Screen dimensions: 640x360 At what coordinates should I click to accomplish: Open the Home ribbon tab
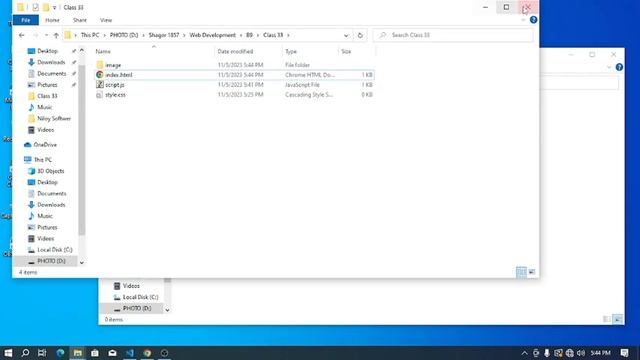pos(52,20)
